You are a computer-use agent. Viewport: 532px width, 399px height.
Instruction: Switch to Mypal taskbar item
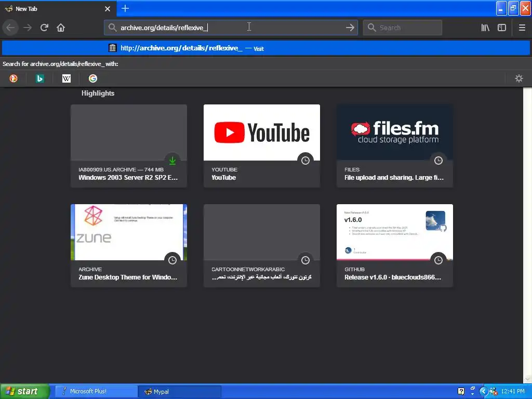click(x=179, y=391)
